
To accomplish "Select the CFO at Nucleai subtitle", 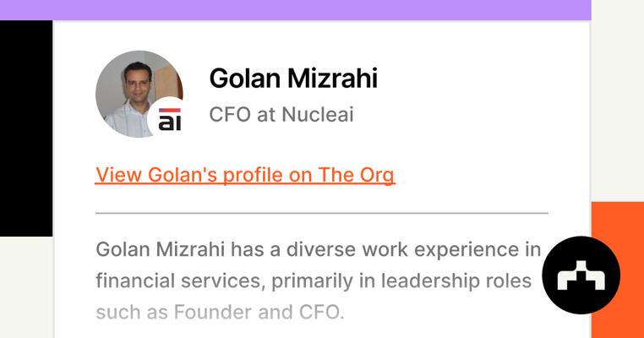I will (281, 115).
